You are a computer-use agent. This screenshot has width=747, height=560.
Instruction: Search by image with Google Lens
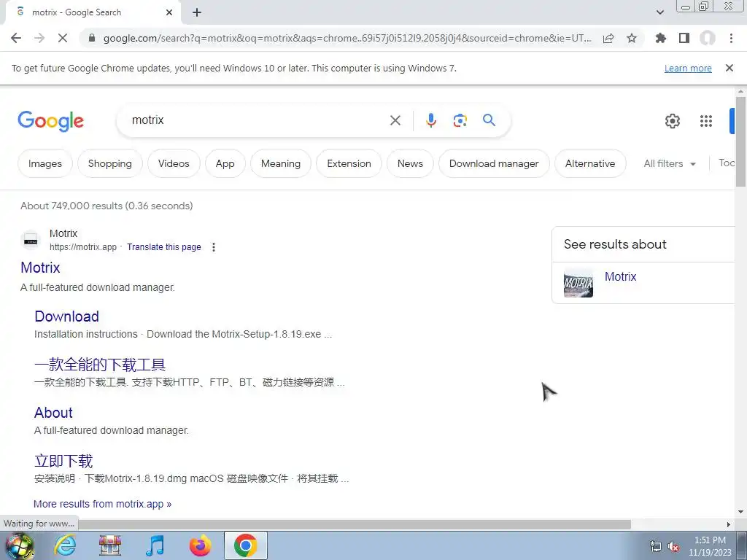click(x=460, y=120)
